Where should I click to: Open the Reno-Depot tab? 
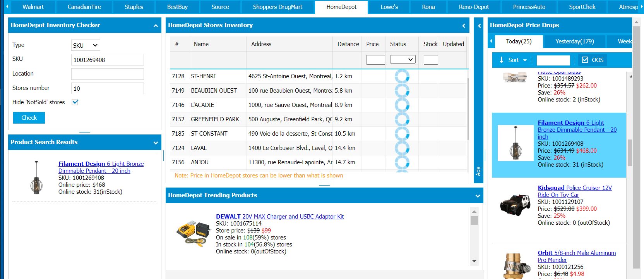474,7
